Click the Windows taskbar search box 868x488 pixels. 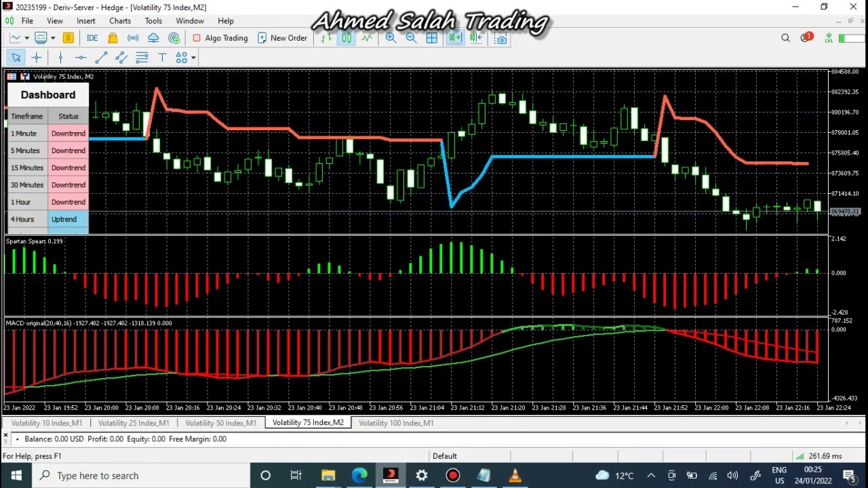[140, 476]
